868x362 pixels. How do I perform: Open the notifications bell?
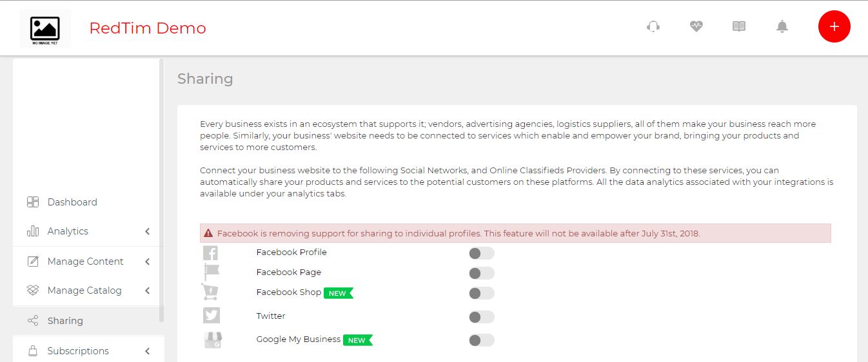pos(782,26)
